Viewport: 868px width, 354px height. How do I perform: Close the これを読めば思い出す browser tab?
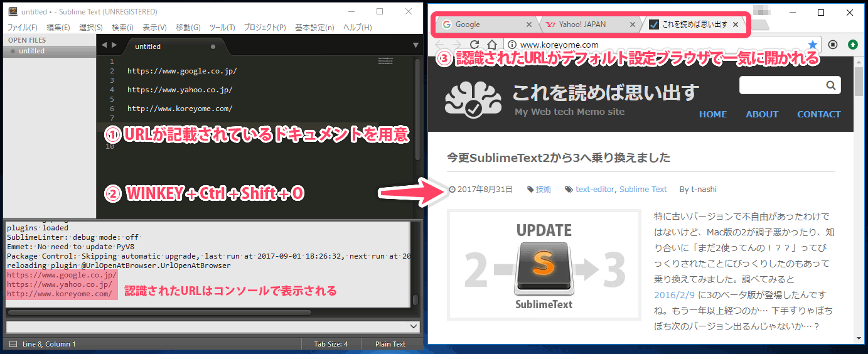pos(736,24)
